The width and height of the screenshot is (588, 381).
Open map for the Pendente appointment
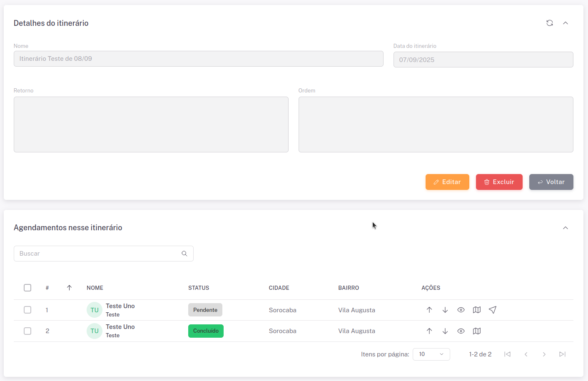[x=477, y=310]
